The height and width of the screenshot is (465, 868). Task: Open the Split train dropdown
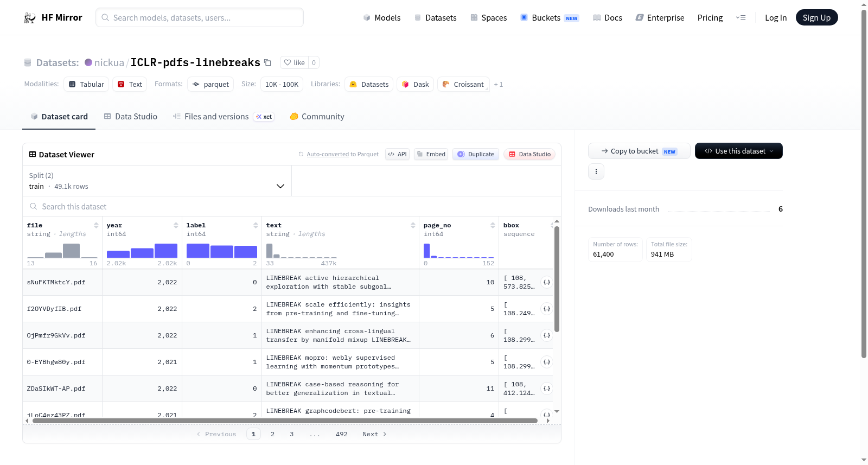[x=157, y=181]
